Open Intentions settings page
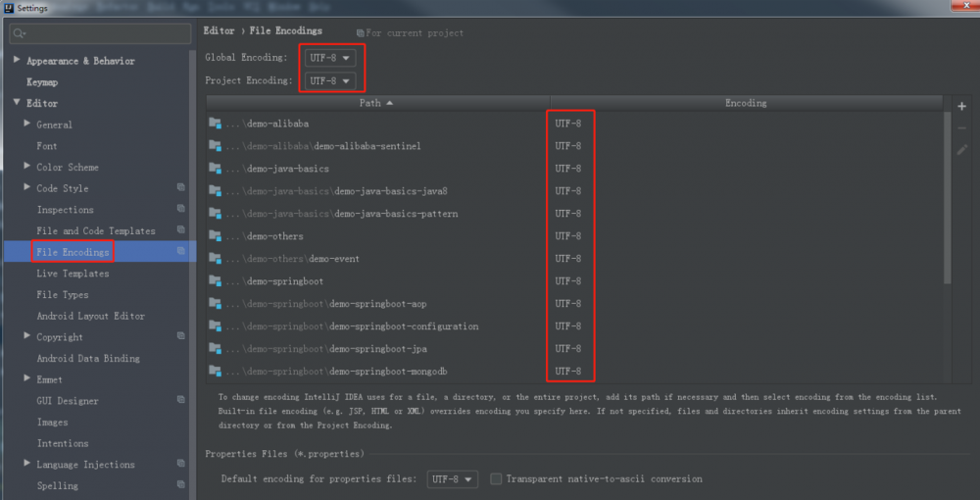 [63, 443]
